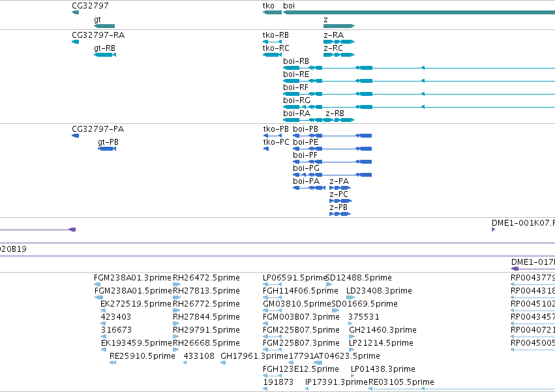Select EST FGM225B07.5prime label
Screen dimensions: 555x392
(x=301, y=330)
